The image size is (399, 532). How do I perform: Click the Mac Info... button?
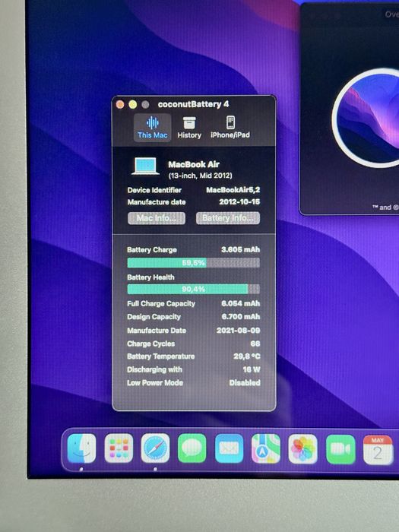pyautogui.click(x=157, y=218)
